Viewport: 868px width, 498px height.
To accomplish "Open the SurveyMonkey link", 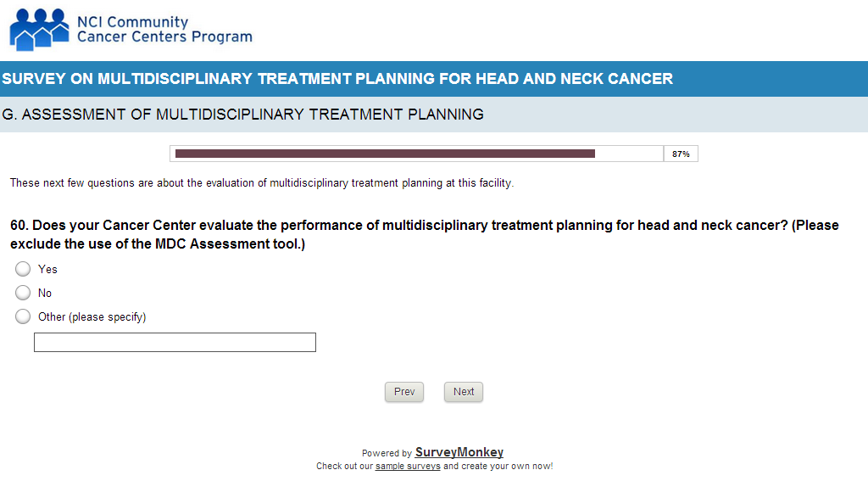I will click(459, 452).
